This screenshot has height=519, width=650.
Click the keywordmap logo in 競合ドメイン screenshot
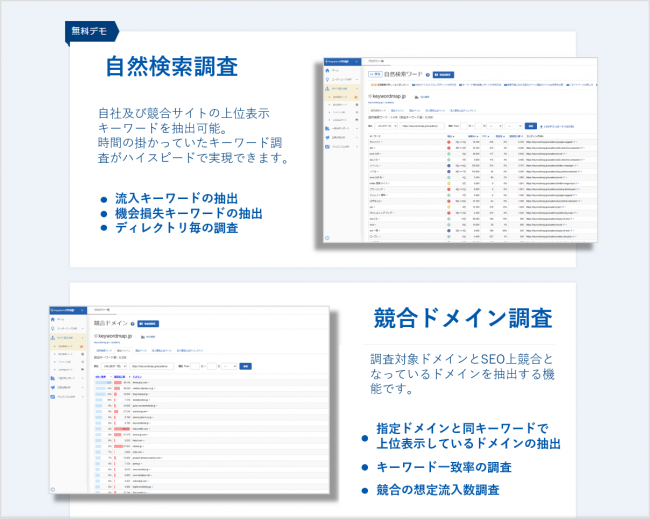click(63, 310)
